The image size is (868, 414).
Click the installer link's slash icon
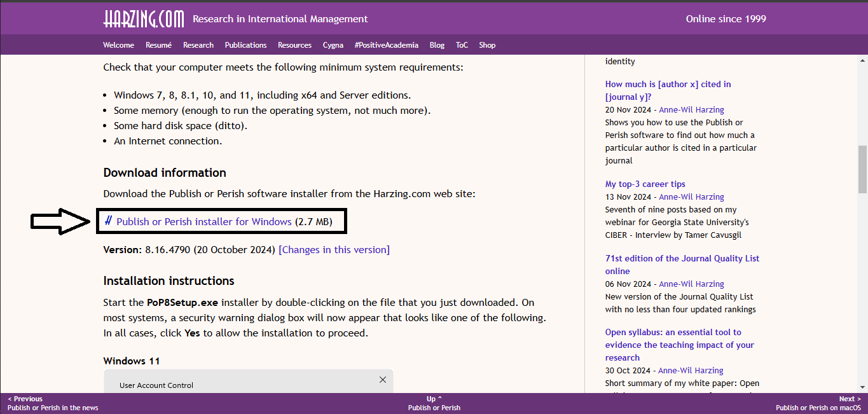click(108, 221)
